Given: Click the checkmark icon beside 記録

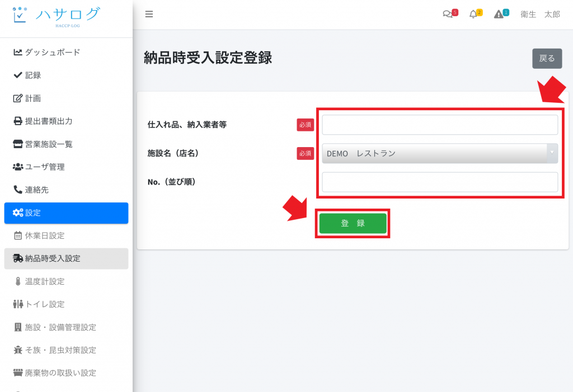Looking at the screenshot, I should (18, 75).
